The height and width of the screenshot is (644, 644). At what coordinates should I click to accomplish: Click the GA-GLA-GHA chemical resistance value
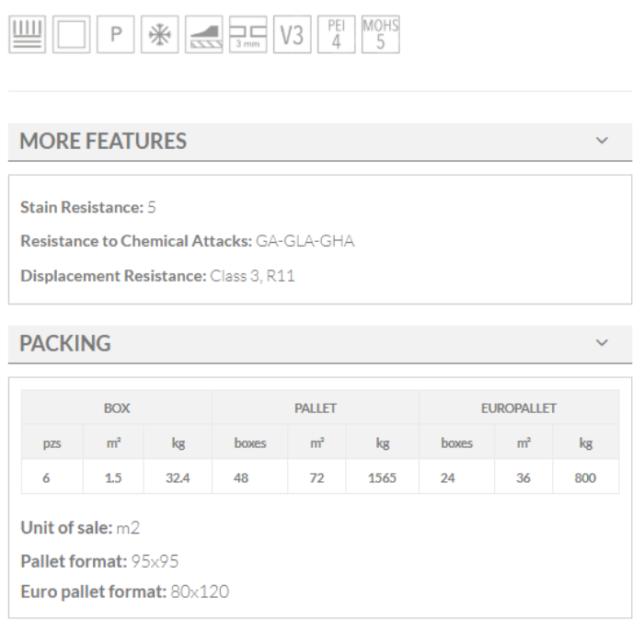click(305, 241)
